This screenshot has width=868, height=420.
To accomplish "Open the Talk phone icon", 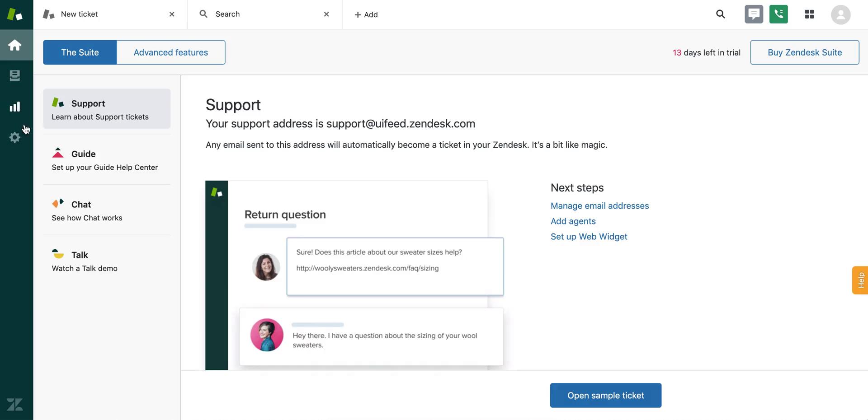I will 778,14.
